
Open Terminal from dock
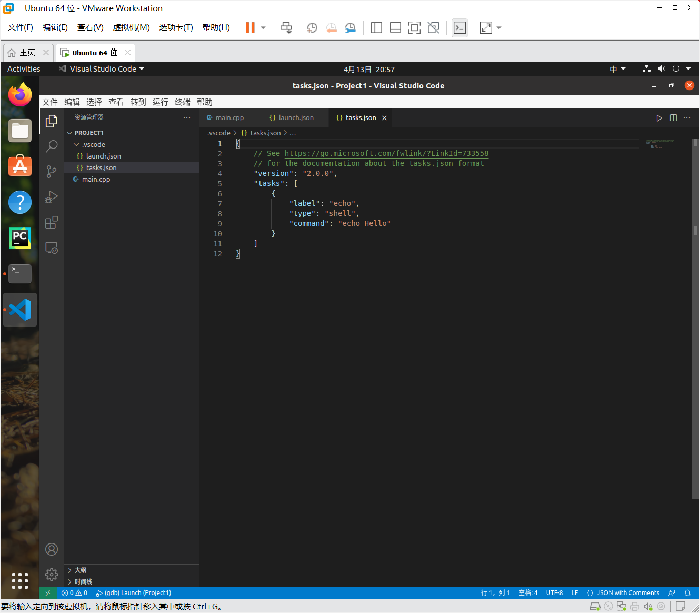coord(20,274)
